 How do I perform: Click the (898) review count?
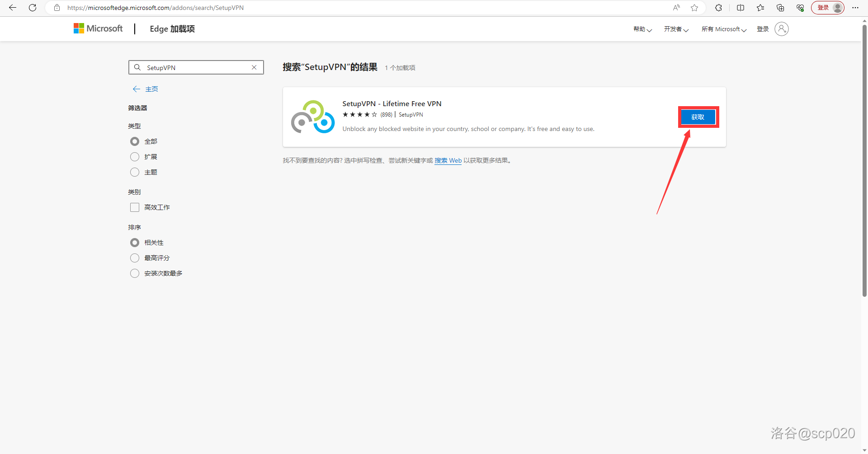(387, 115)
